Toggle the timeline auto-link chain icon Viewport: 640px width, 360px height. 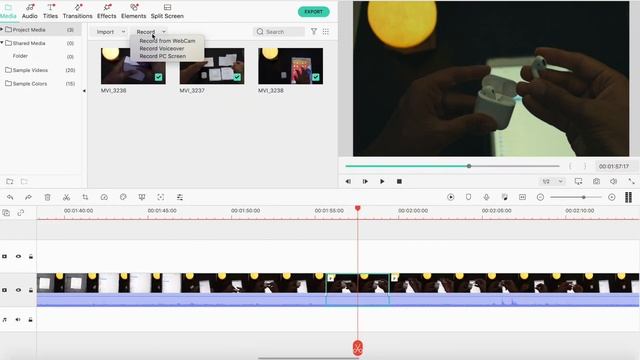(x=21, y=213)
